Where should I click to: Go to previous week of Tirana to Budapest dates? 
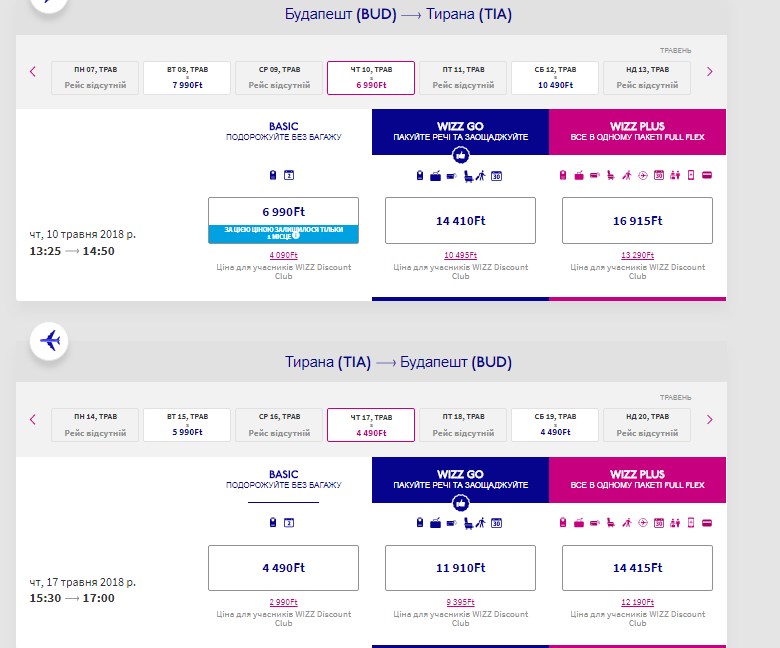33,419
